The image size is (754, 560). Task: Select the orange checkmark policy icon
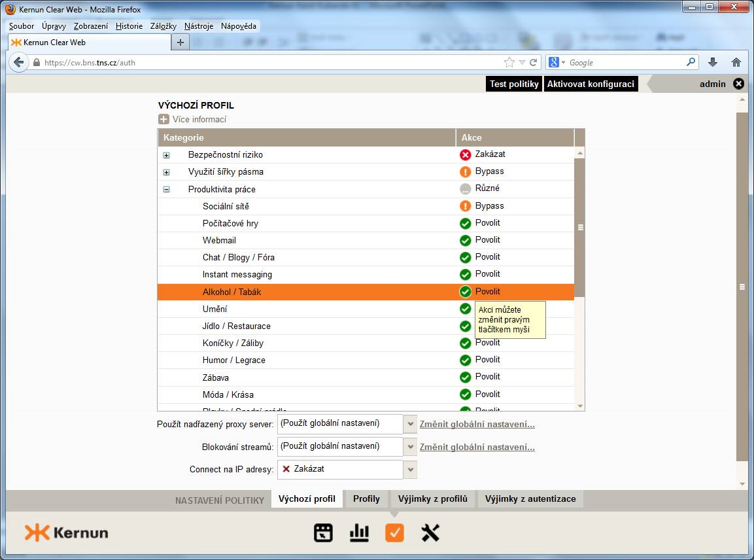394,533
